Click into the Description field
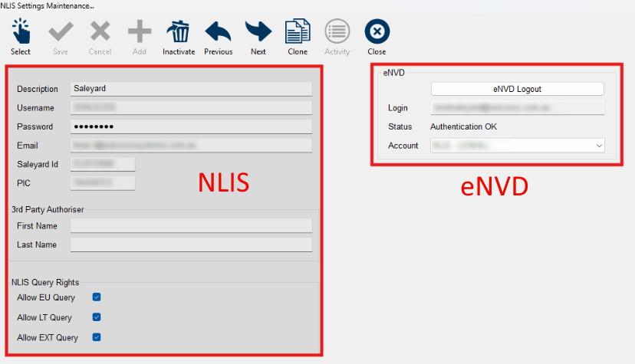This screenshot has height=364, width=635. [191, 89]
